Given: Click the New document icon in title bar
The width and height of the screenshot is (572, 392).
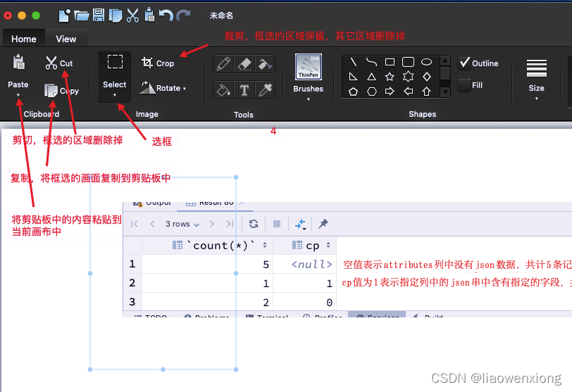Looking at the screenshot, I should [x=64, y=15].
